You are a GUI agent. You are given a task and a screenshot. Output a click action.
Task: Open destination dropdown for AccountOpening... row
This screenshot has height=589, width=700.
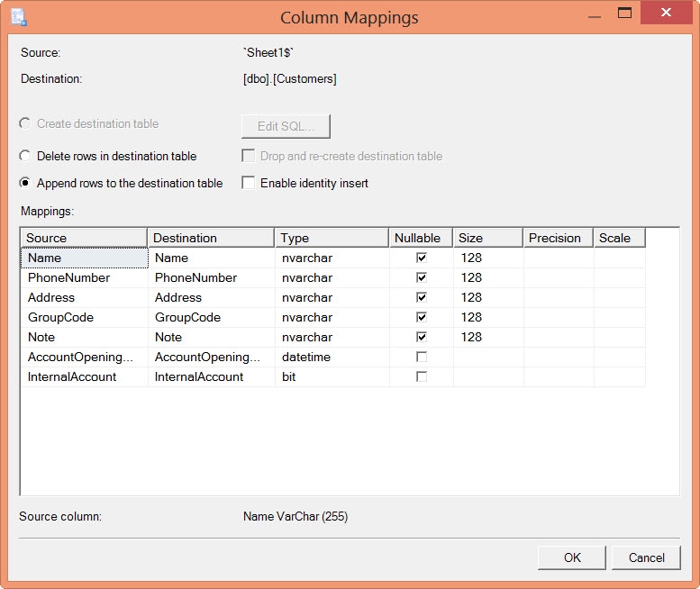point(212,357)
